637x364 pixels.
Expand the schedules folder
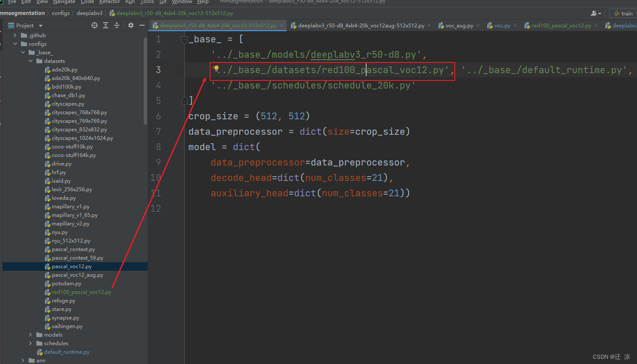tap(31, 343)
